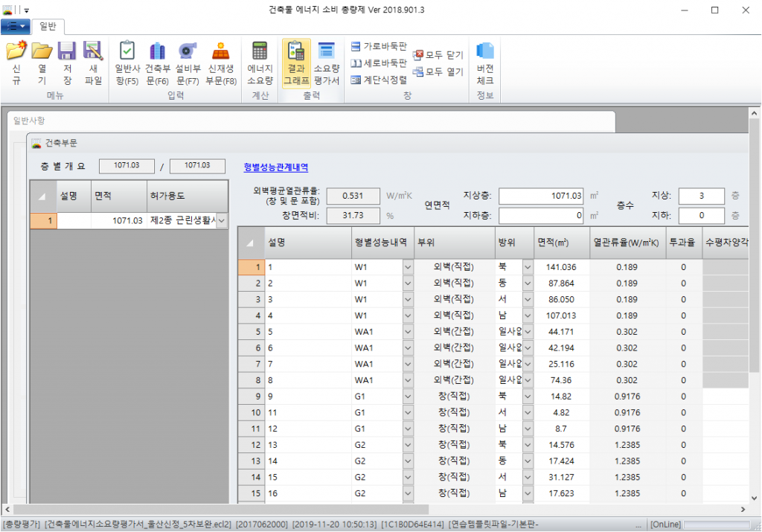Click the 버전체크 version check icon
Image resolution: width=762 pixels, height=532 pixels.
coord(485,63)
